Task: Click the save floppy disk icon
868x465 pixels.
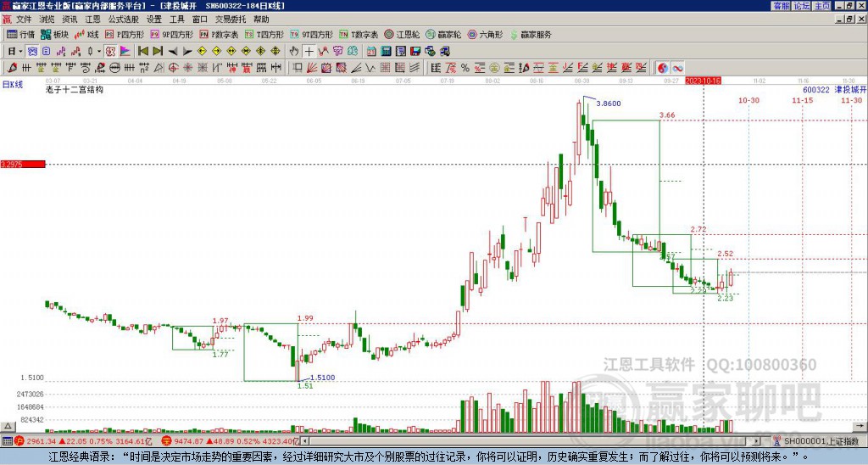Action: point(415,51)
